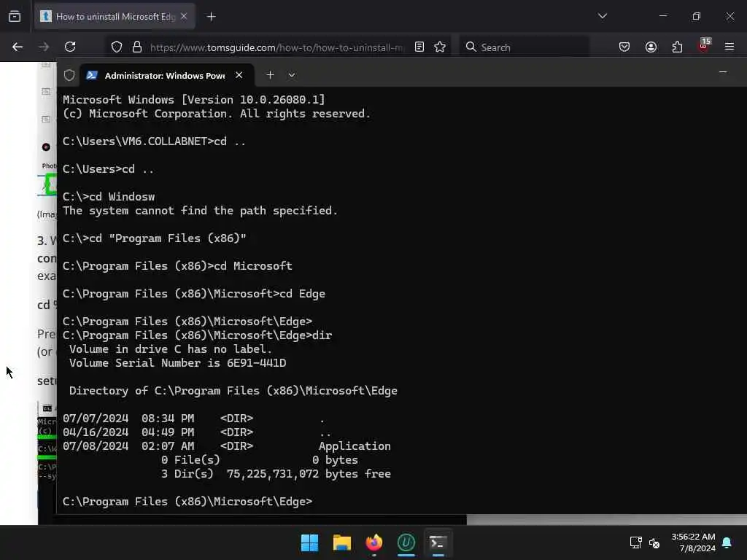The image size is (747, 560).
Task: Reload the Tom's Guide page
Action: pos(70,47)
